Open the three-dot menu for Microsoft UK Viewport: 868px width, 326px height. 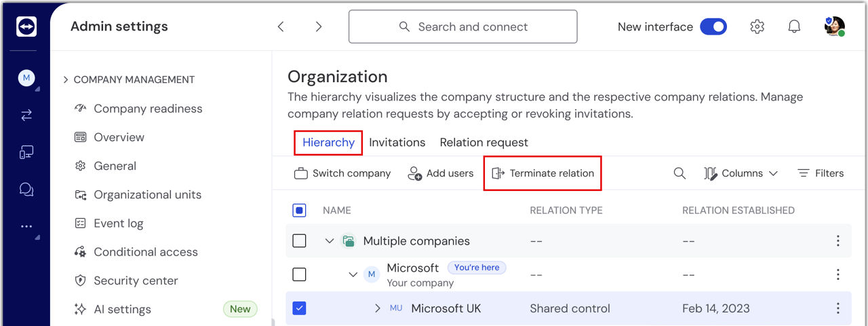pos(838,308)
